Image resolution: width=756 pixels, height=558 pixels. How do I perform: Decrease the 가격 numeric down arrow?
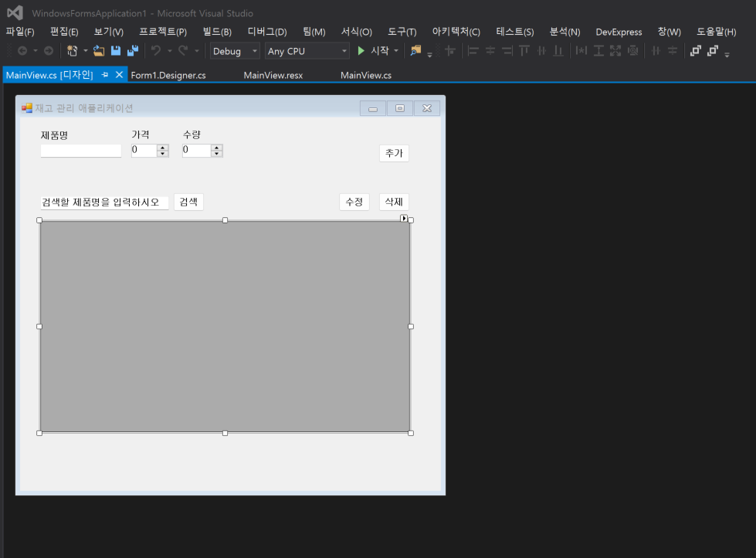pyautogui.click(x=163, y=154)
